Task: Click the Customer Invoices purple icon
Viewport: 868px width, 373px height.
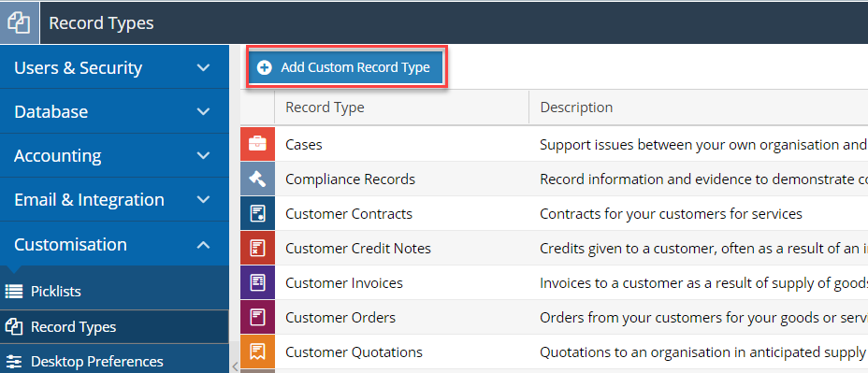Action: coord(257,283)
